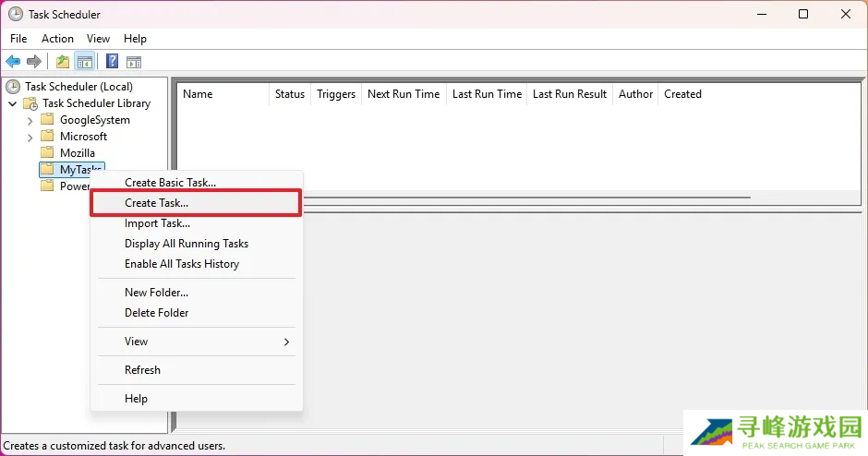Click the Next Run Time column header
Viewport: 868px width, 456px height.
(x=403, y=94)
